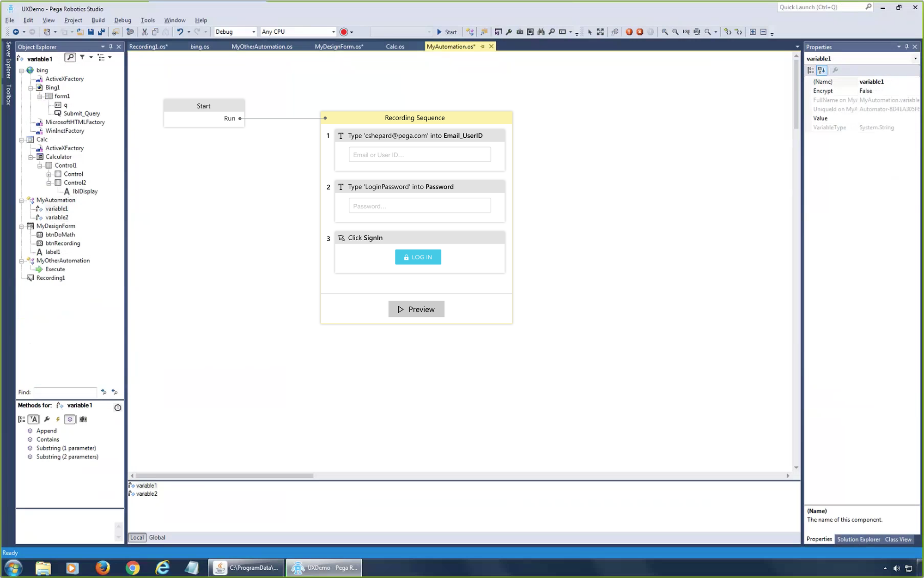Click the Find input field in Object Explorer
Screen dimensions: 924x578
[x=65, y=392]
